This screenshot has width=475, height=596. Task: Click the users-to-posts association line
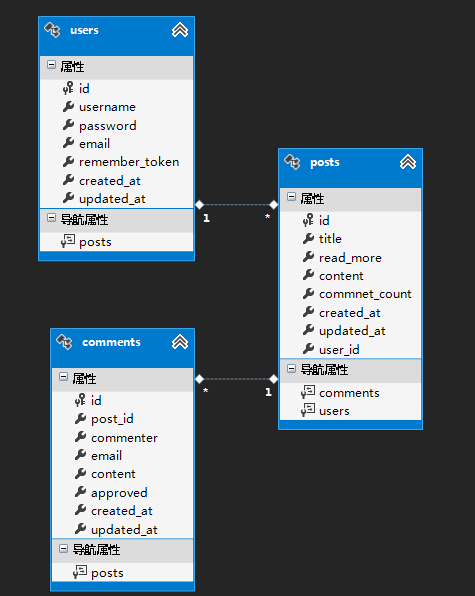[x=236, y=204]
